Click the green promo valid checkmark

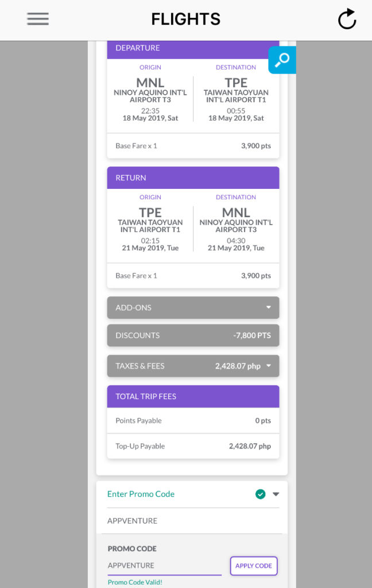[x=260, y=494]
